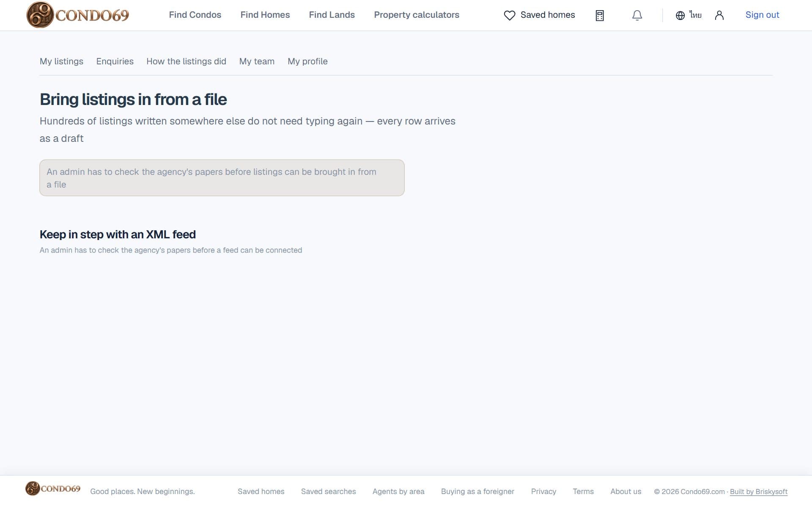This screenshot has width=812, height=508.
Task: Open the Find Homes menu
Action: coord(265,15)
